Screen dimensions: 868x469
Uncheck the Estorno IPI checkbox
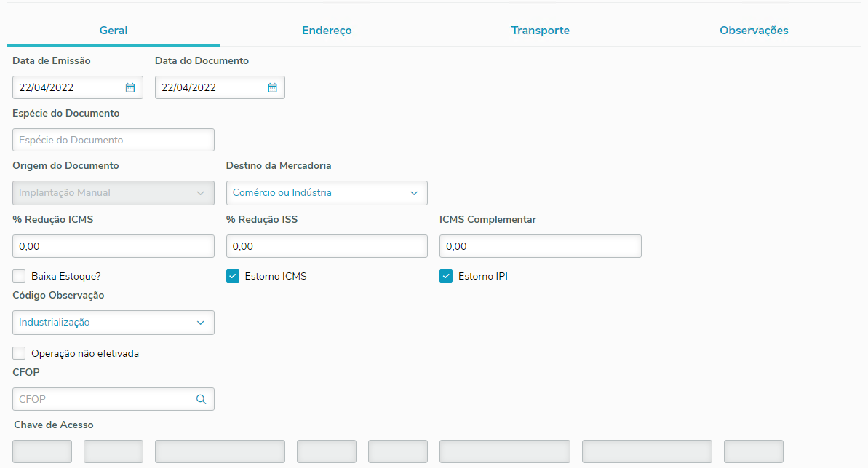point(446,276)
